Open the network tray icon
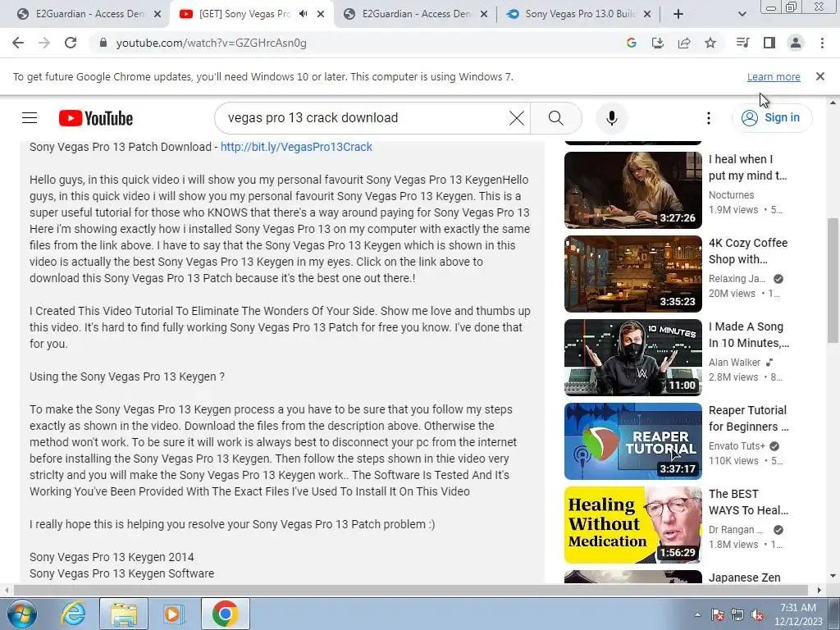Image resolution: width=840 pixels, height=630 pixels. tap(737, 614)
